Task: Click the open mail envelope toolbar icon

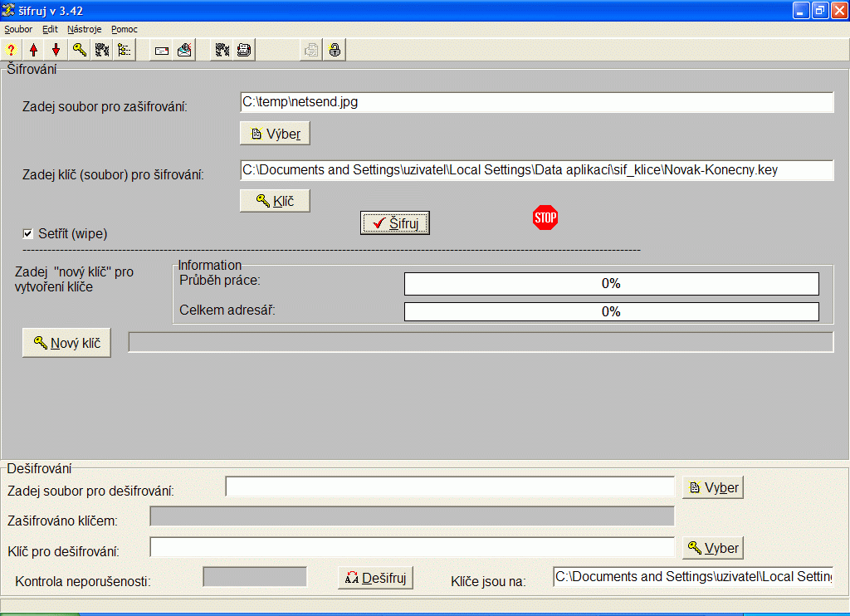Action: pyautogui.click(x=184, y=51)
